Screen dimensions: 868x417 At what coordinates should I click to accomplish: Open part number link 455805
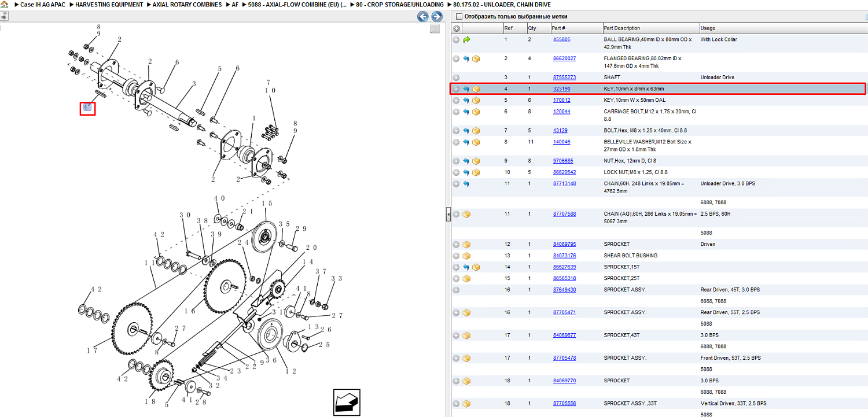click(561, 40)
